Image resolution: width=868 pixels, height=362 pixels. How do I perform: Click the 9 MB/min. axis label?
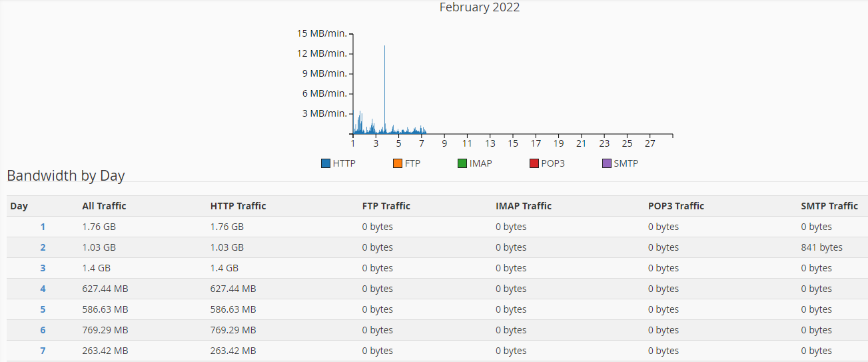(x=324, y=73)
